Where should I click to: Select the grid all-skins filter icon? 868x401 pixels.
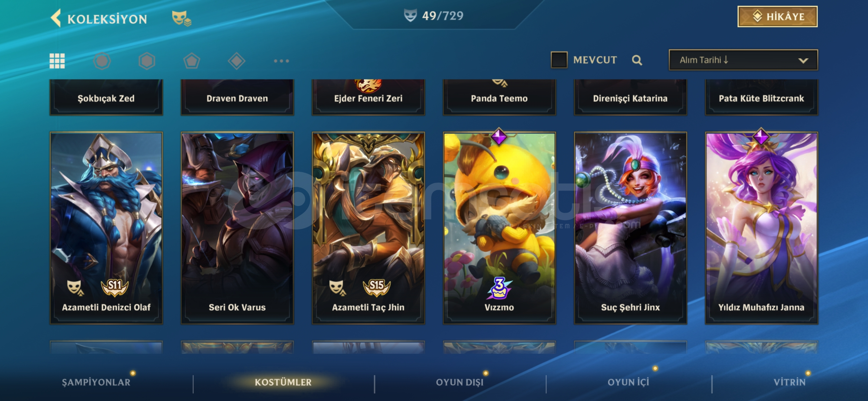[57, 61]
